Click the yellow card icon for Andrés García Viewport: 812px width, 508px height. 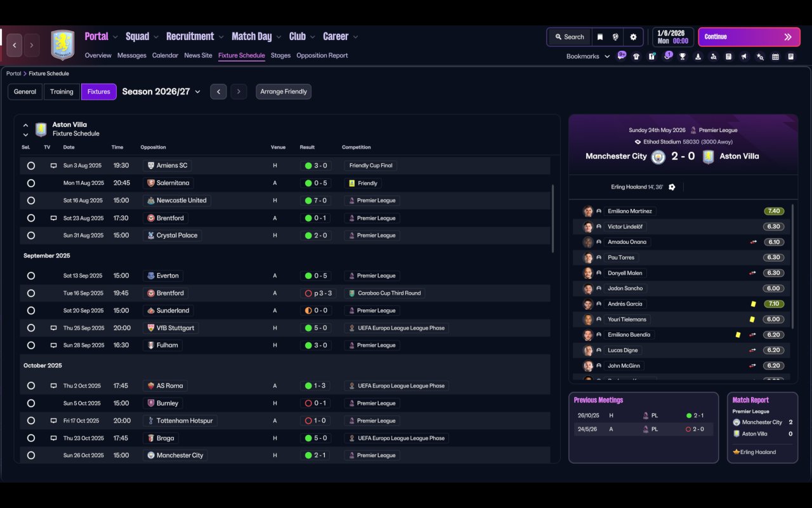(x=753, y=304)
